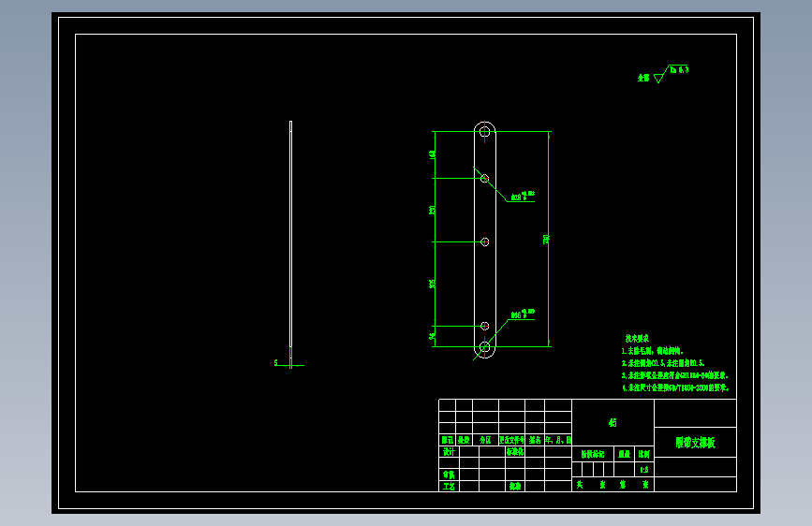Click the 批准 cell in title block
Image resolution: width=812 pixels, height=526 pixels.
point(515,487)
